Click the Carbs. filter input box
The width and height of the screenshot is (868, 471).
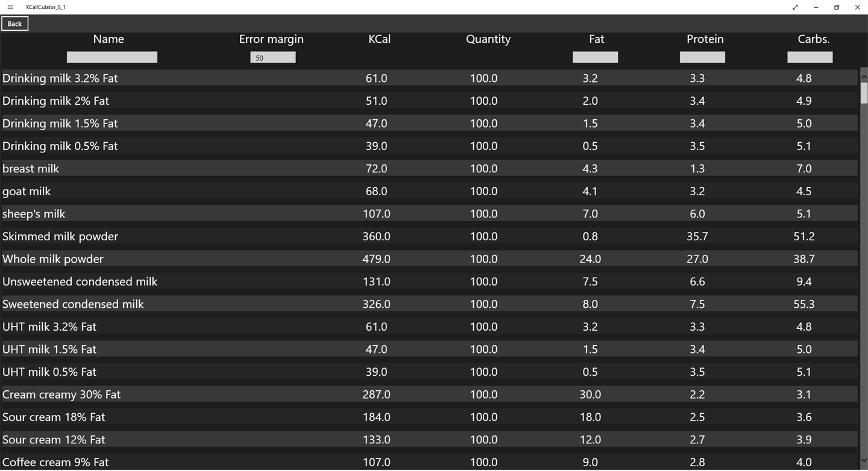[810, 57]
